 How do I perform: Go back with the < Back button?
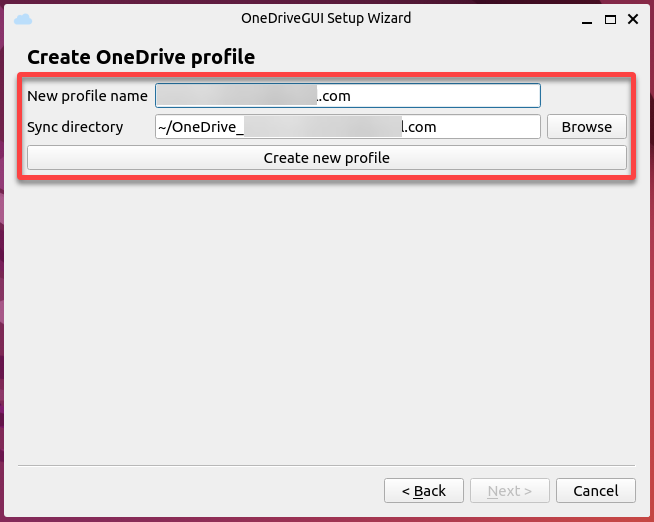tap(424, 491)
